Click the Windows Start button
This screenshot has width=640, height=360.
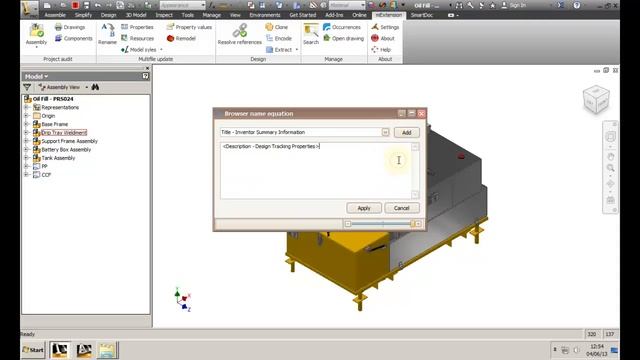(x=33, y=350)
